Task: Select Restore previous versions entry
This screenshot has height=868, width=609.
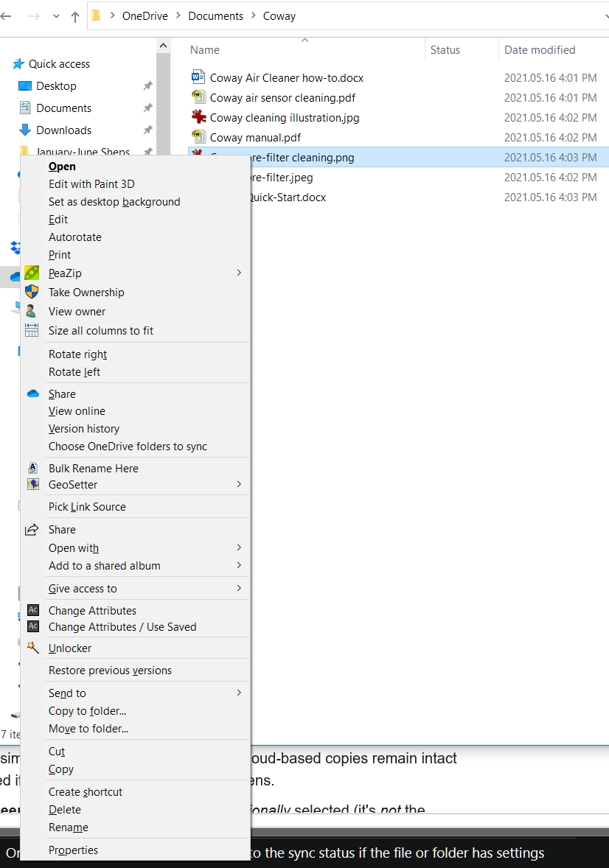Action: point(110,671)
